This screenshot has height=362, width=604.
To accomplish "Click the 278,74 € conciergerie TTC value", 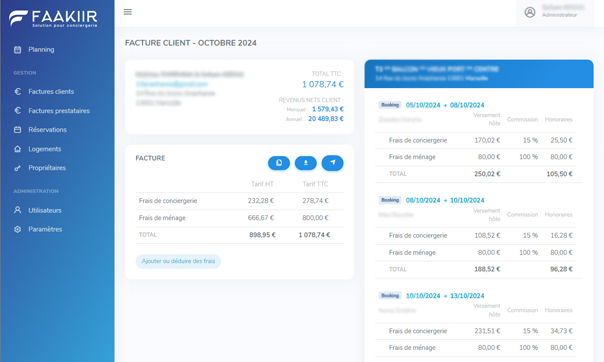I will (315, 201).
